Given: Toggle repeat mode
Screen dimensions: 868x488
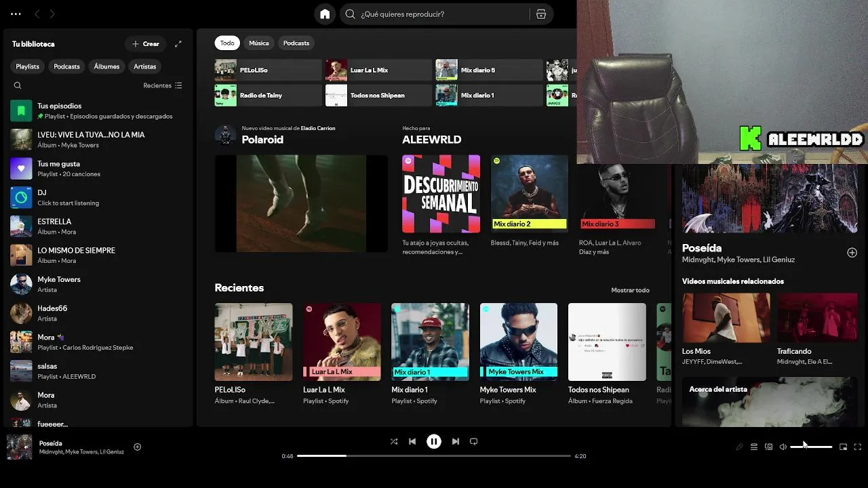Looking at the screenshot, I should (x=474, y=441).
